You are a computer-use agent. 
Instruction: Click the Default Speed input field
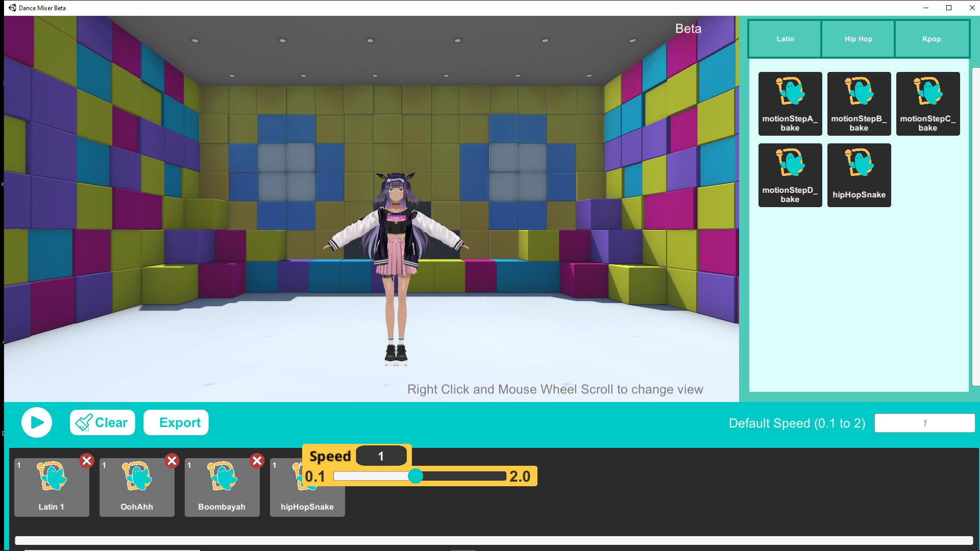point(924,423)
